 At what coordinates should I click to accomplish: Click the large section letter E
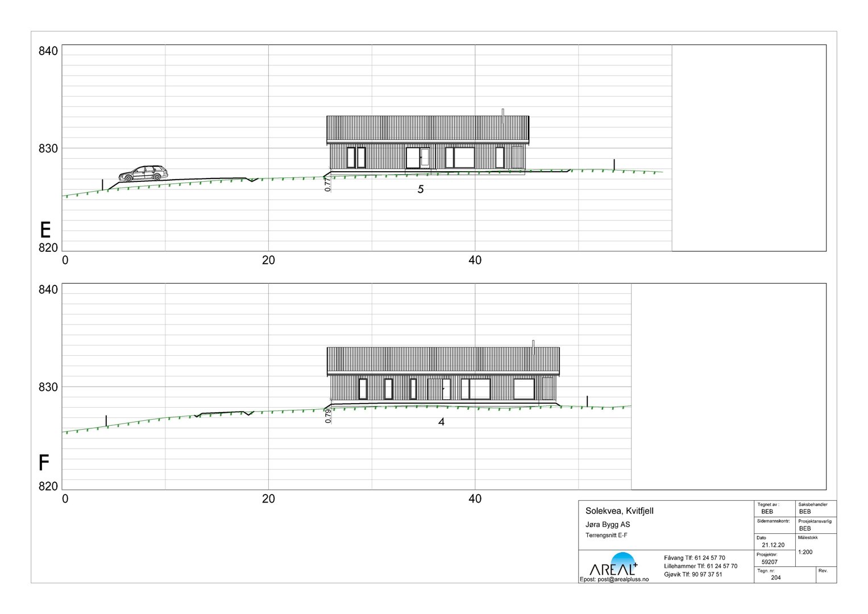pyautogui.click(x=45, y=230)
